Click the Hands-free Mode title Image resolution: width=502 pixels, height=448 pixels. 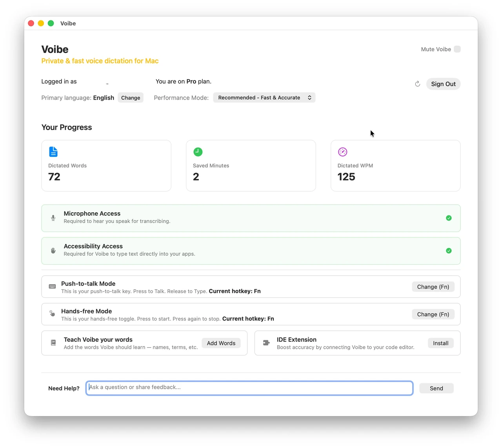86,311
